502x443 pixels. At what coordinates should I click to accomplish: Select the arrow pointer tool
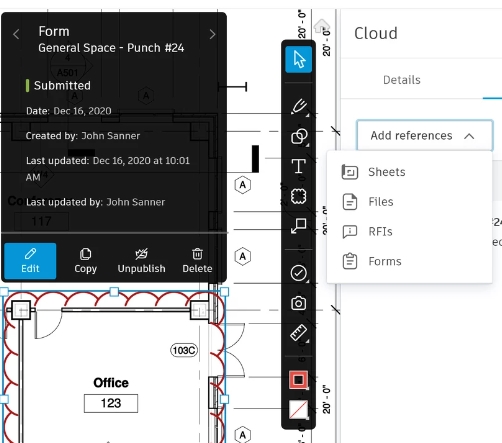(299, 60)
